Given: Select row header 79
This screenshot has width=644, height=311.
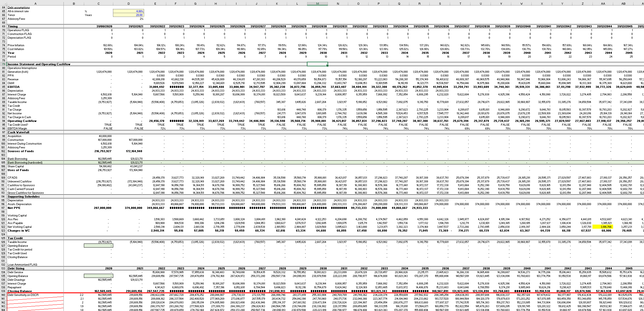Looking at the screenshot, I should 3,64.
